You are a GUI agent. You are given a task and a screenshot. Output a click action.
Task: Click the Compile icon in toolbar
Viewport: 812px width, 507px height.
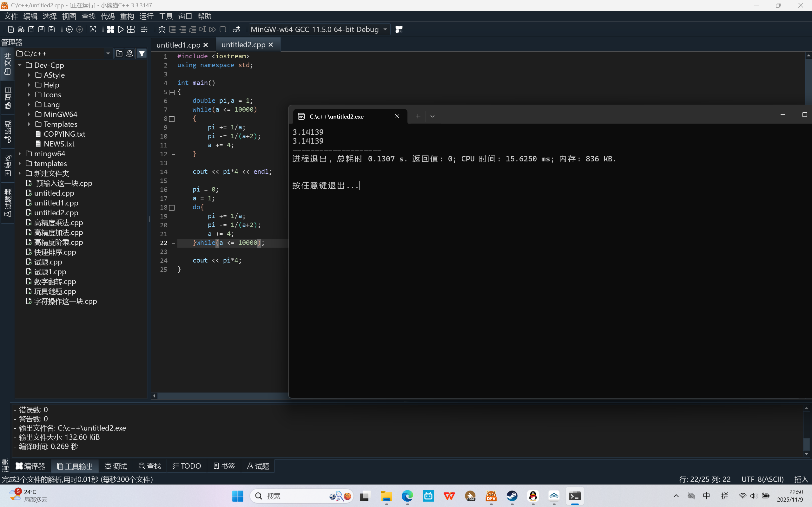coord(110,29)
